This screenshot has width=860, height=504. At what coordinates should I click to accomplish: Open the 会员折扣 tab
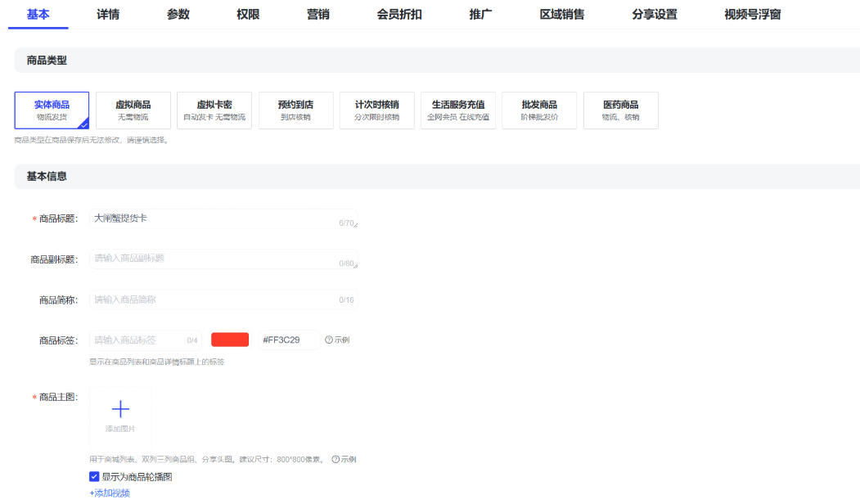coord(399,14)
